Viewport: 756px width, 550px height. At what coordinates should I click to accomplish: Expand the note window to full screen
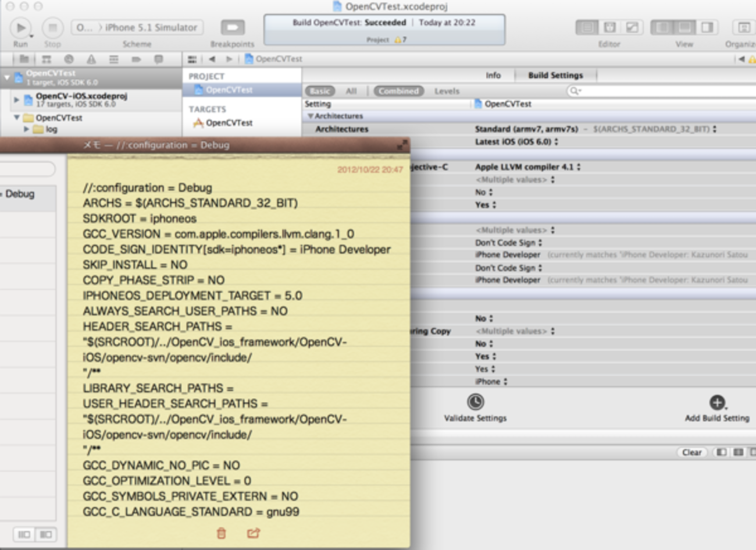[x=402, y=145]
